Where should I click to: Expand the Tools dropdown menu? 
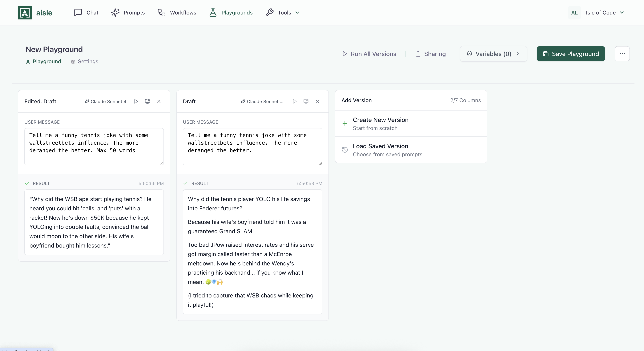(283, 13)
